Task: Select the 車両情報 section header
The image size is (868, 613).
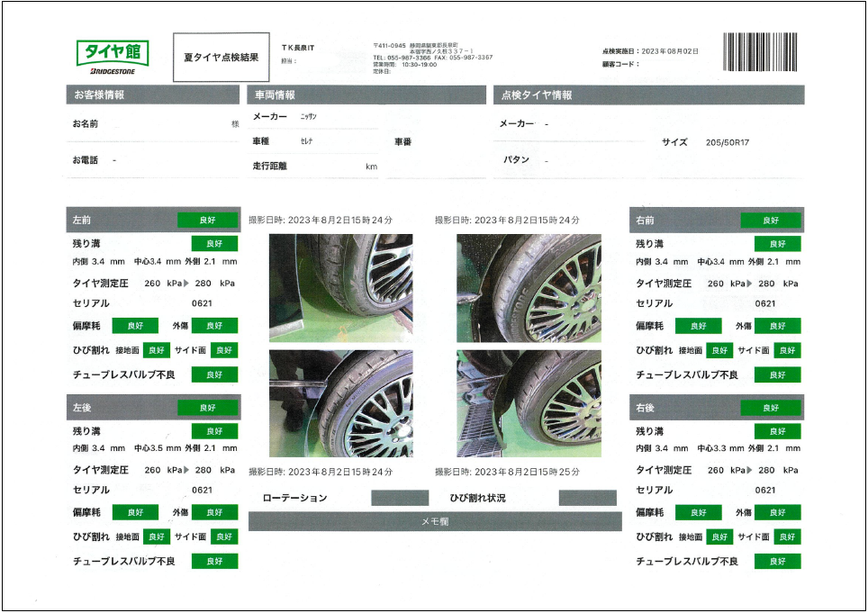Action: click(366, 95)
